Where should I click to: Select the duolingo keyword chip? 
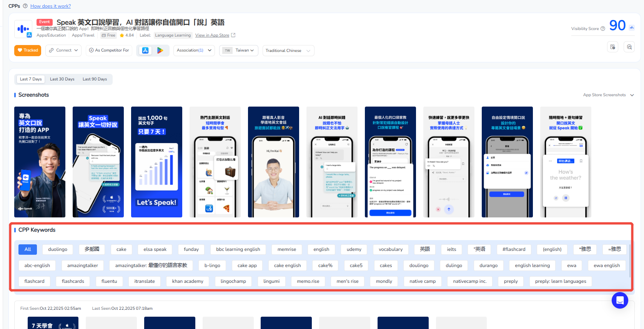[58, 249]
